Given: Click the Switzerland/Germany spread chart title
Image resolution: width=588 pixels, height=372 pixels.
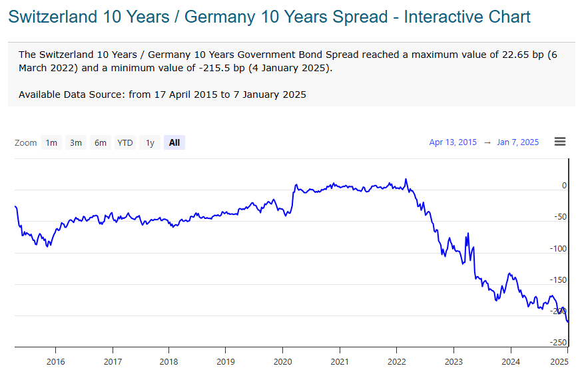Looking at the screenshot, I should tap(269, 17).
